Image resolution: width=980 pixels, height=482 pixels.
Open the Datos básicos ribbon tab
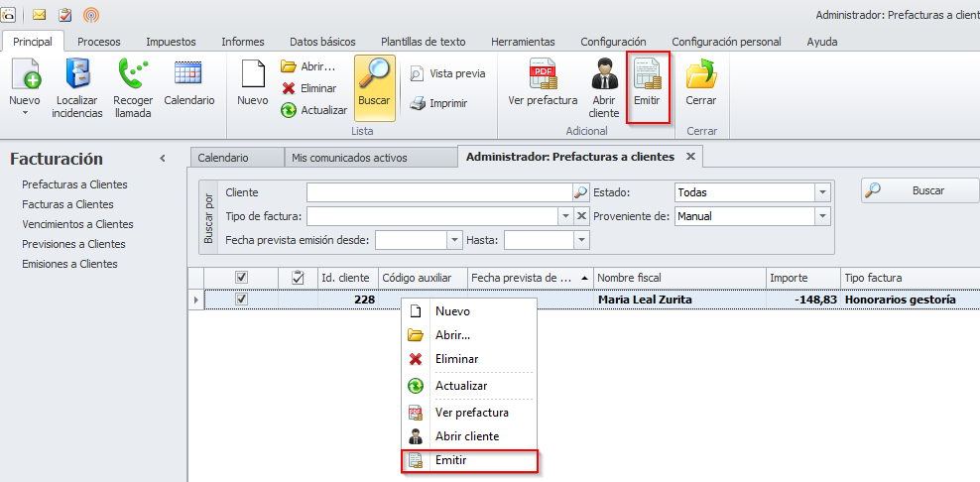(322, 42)
